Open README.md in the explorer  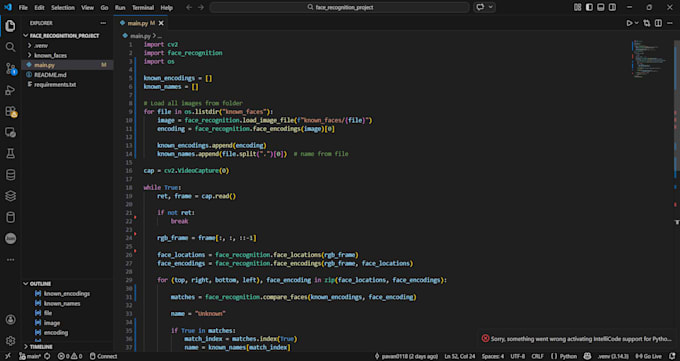(50, 75)
